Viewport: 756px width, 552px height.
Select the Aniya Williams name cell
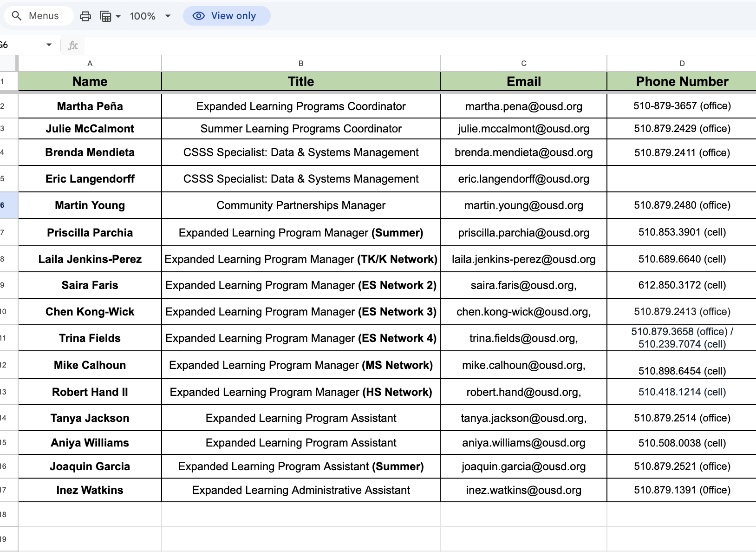[90, 443]
